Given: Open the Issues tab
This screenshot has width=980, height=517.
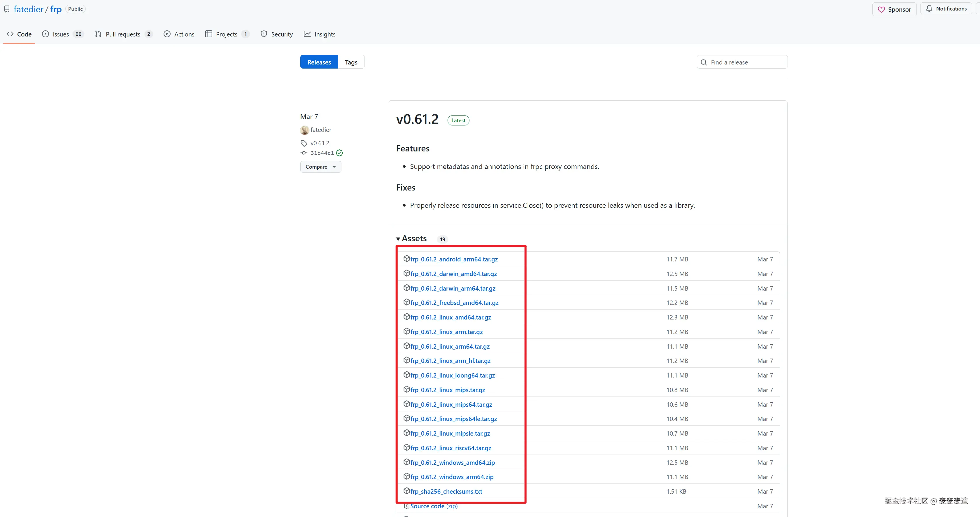Looking at the screenshot, I should pyautogui.click(x=61, y=34).
